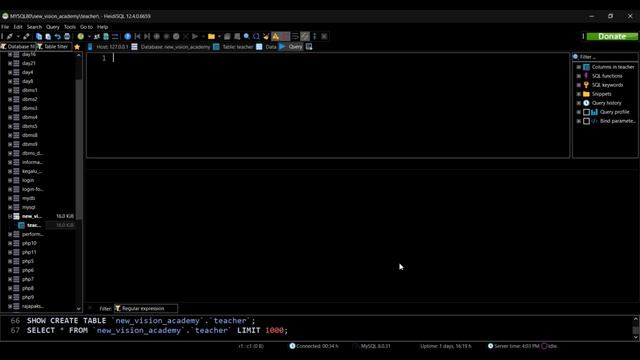This screenshot has width=640, height=360.
Task: Expand the dbms1 database node
Action: (x=10, y=90)
